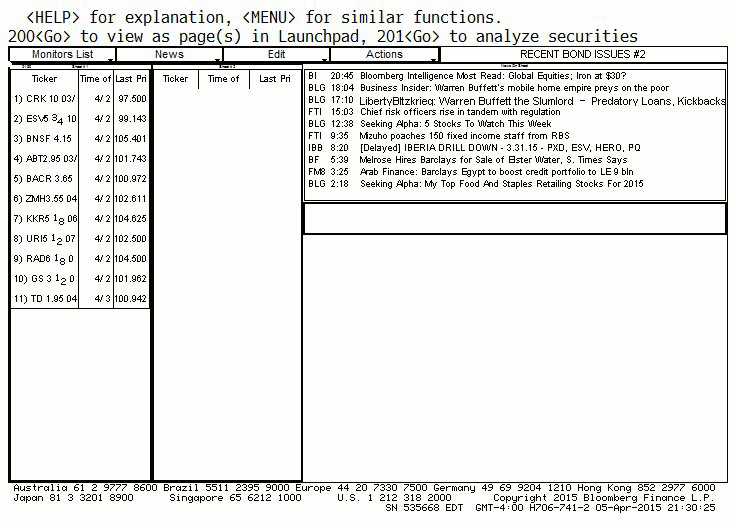Select the URI5 1/2 07 bond row
The image size is (736, 527).
coord(80,239)
